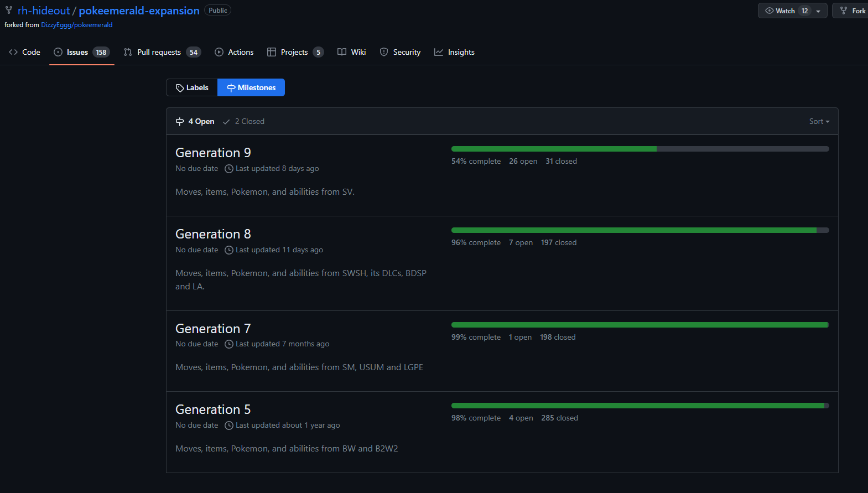Click the Code tab icon
This screenshot has width=868, height=493.
13,52
